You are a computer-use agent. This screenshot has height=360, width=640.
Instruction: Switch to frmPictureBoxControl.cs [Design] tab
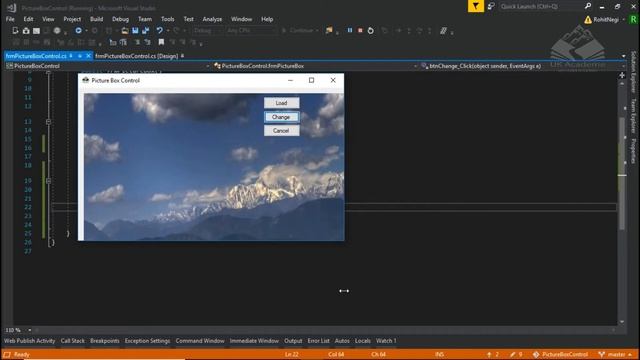136,56
